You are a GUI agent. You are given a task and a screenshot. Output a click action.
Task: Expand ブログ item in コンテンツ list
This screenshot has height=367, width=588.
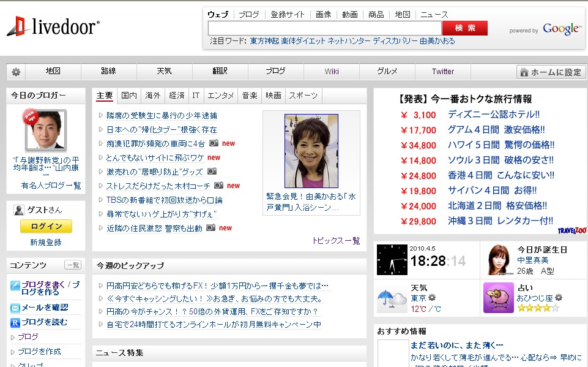point(28,336)
